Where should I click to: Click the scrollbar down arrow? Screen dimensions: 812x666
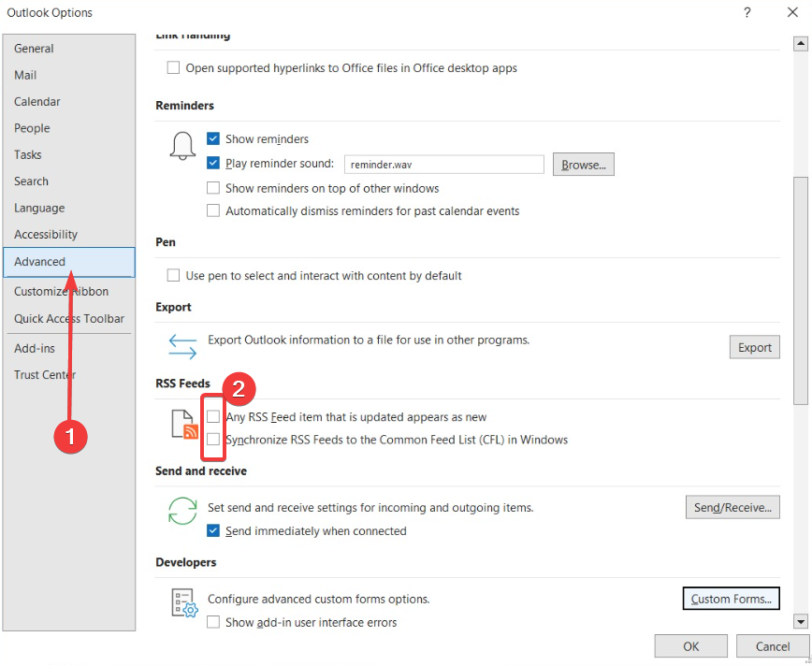(x=801, y=621)
